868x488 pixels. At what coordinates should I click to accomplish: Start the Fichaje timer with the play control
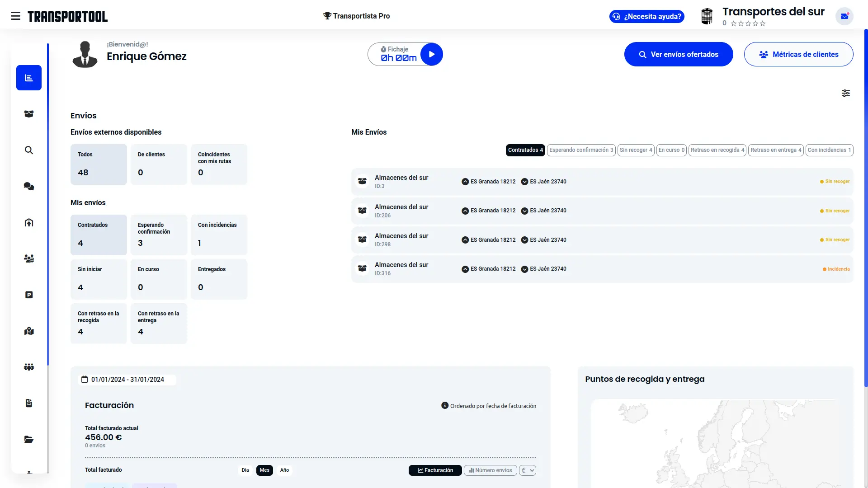tap(431, 54)
